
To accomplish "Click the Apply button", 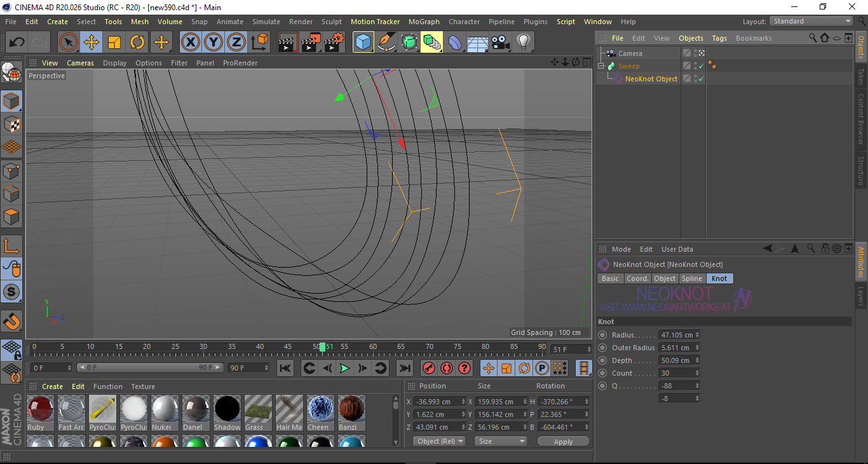I will coord(563,441).
